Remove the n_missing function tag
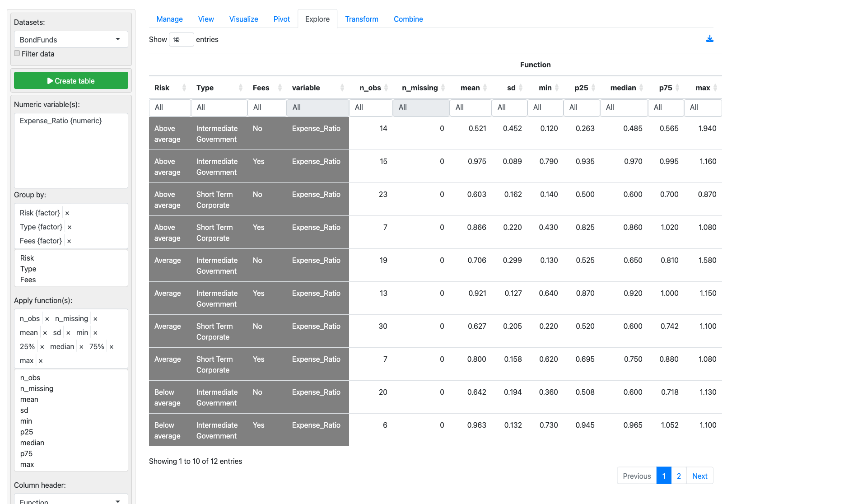This screenshot has height=504, width=867. (95, 319)
